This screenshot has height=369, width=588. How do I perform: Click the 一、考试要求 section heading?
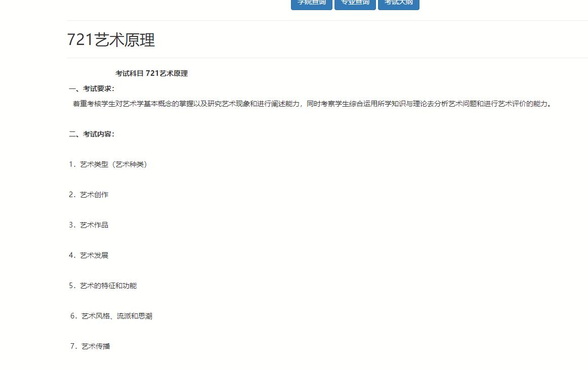tap(92, 88)
